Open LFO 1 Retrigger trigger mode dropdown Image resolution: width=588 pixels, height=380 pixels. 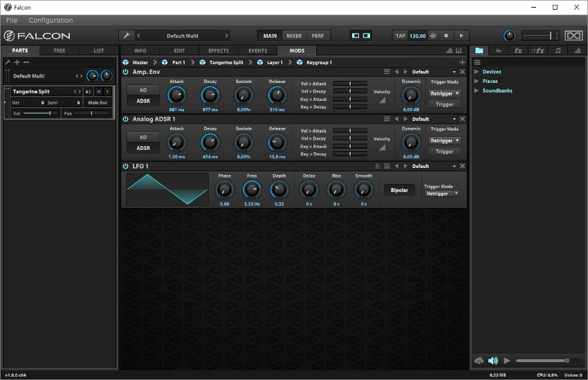click(442, 193)
